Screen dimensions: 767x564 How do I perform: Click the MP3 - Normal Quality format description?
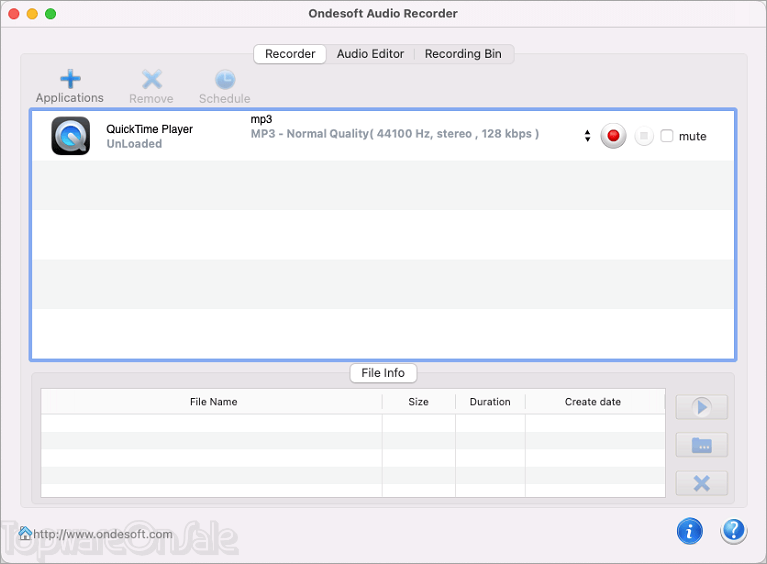[x=395, y=134]
